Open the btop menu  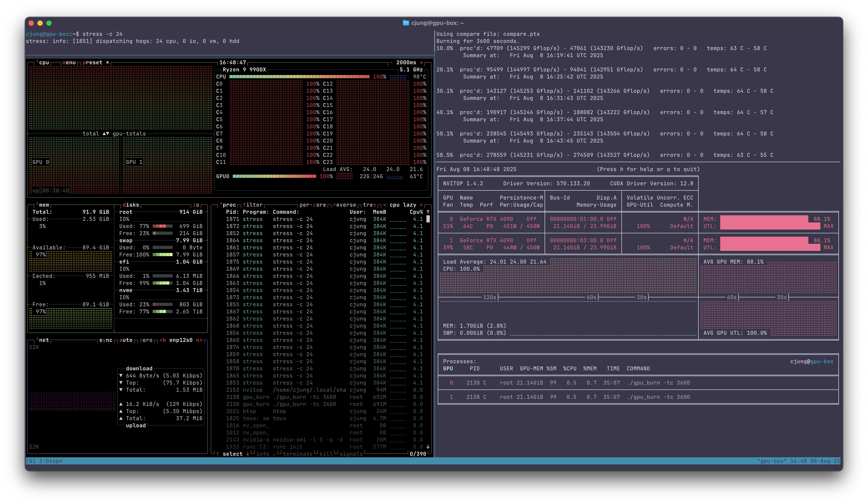click(69, 63)
